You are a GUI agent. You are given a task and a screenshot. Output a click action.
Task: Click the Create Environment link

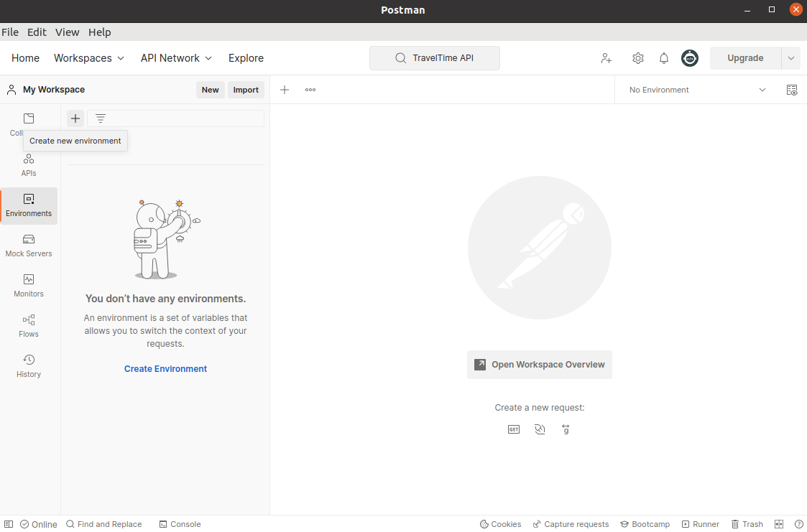pyautogui.click(x=165, y=368)
